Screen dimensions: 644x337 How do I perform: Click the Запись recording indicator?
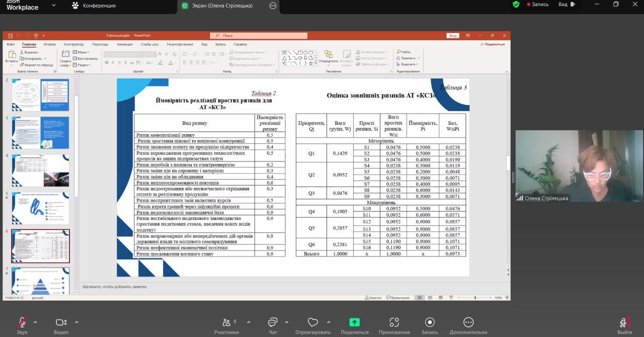pyautogui.click(x=537, y=5)
